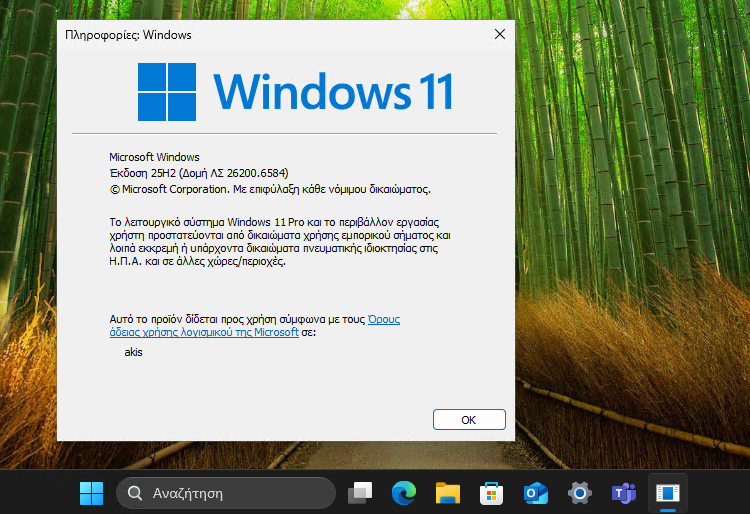
Task: Click the Windows 11 Pro description paragraph
Action: (x=280, y=241)
